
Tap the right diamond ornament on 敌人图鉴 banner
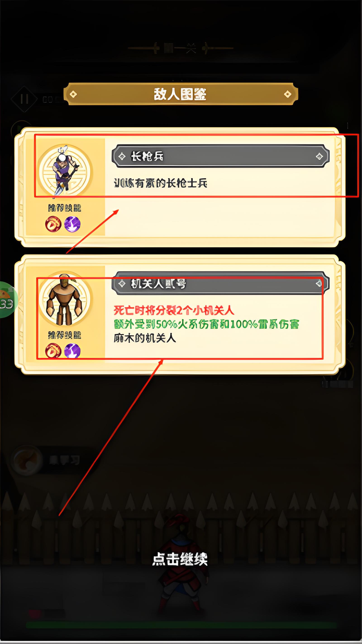click(x=288, y=94)
